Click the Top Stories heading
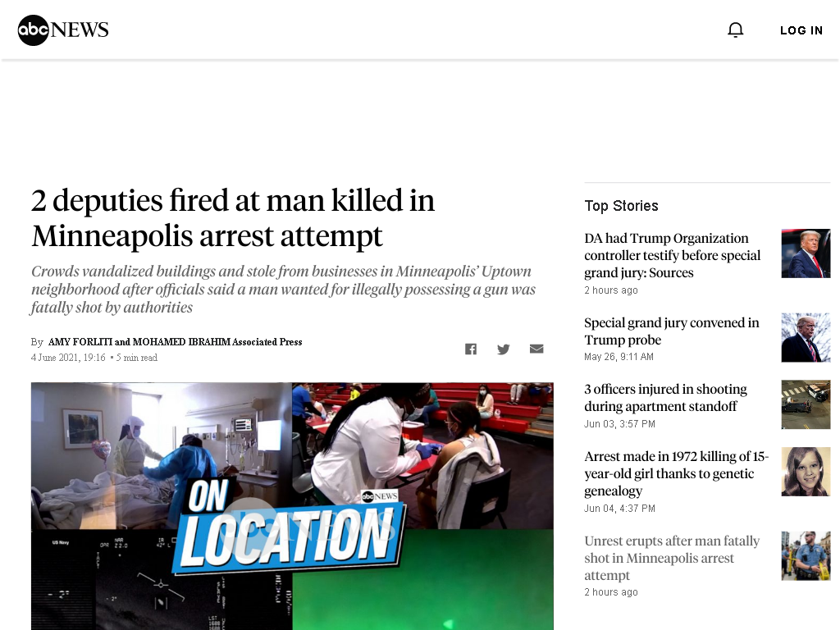 pos(622,206)
